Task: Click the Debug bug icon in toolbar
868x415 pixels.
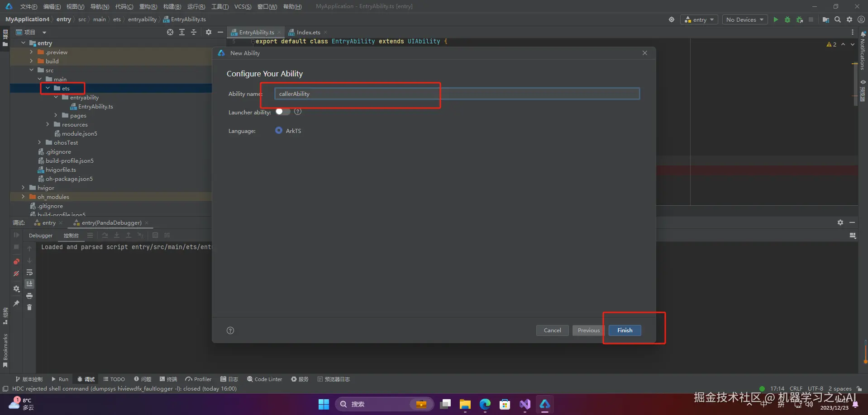Action: [x=787, y=19]
